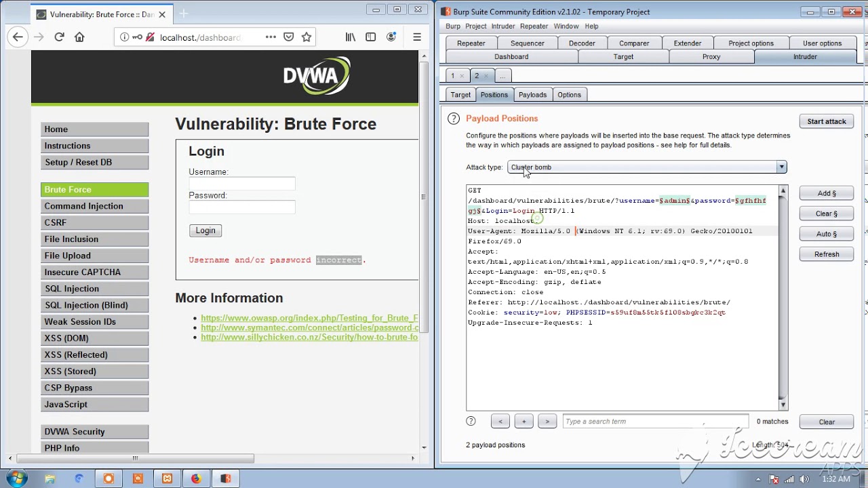The height and width of the screenshot is (488, 868).
Task: Close Intruder attack tab 2
Action: pos(488,76)
